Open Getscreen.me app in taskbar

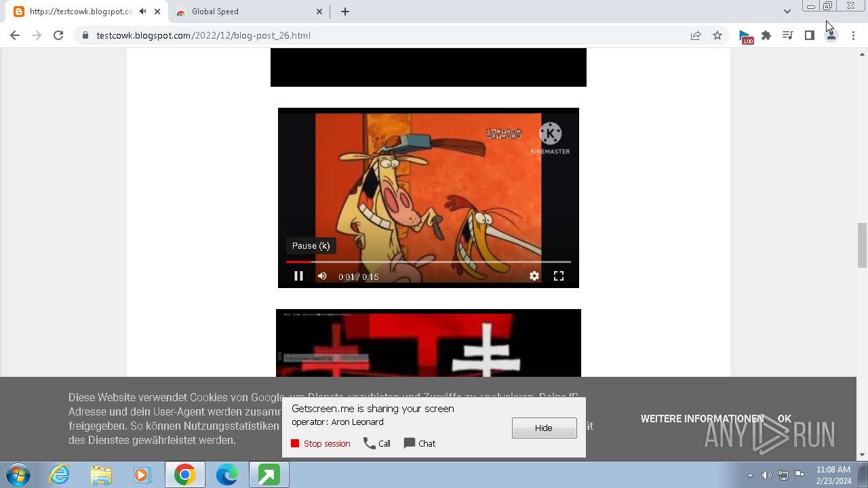coord(269,475)
